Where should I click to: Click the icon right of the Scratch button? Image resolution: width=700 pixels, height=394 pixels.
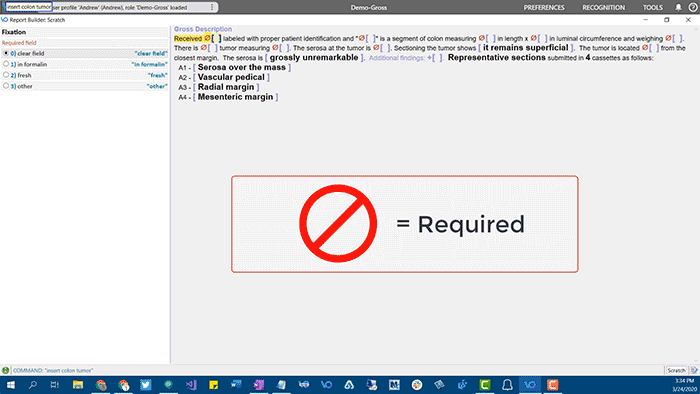point(694,370)
